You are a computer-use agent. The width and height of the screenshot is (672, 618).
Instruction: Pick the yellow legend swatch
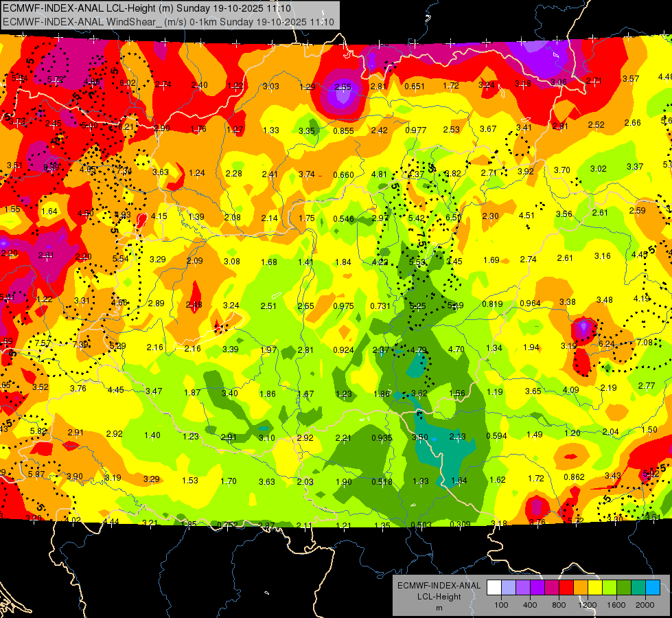595,588
